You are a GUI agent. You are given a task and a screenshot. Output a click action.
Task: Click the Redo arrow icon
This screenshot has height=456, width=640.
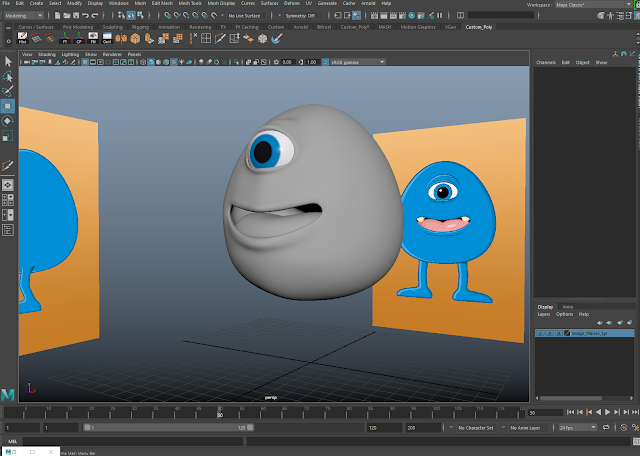tap(95, 16)
